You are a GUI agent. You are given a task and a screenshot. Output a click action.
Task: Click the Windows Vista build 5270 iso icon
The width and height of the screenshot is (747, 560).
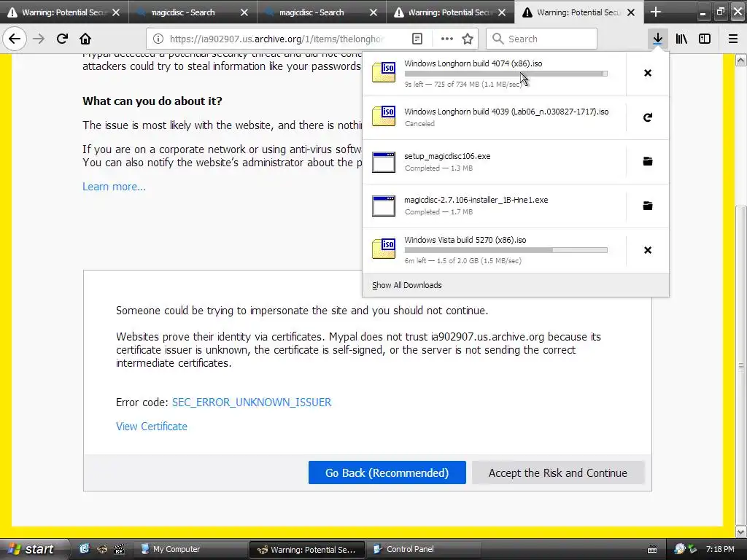384,249
